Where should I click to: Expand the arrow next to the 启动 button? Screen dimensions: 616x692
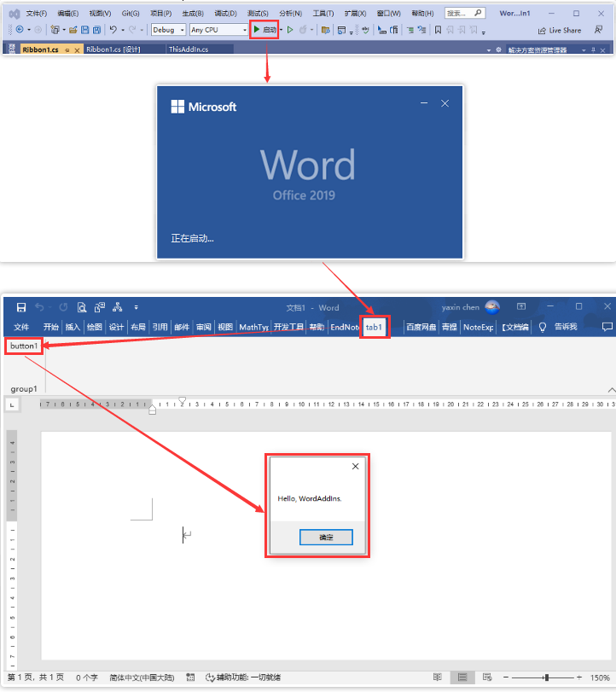(x=281, y=30)
